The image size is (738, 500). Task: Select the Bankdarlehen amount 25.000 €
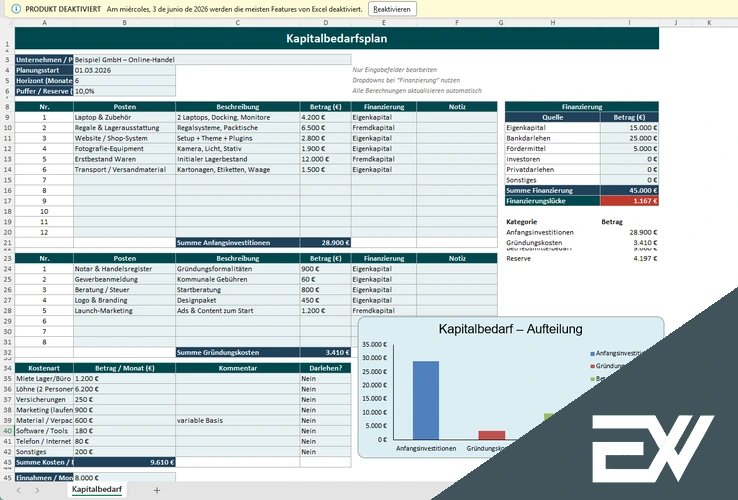pyautogui.click(x=629, y=138)
